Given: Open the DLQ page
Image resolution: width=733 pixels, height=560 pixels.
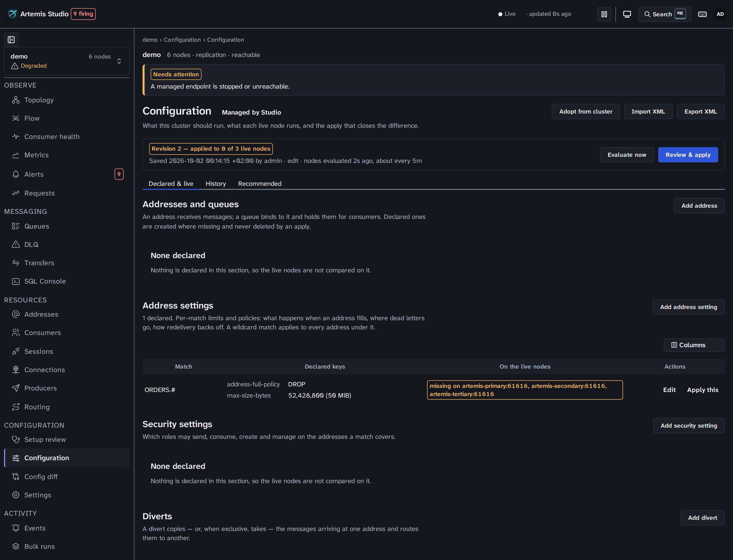Looking at the screenshot, I should coord(67,245).
